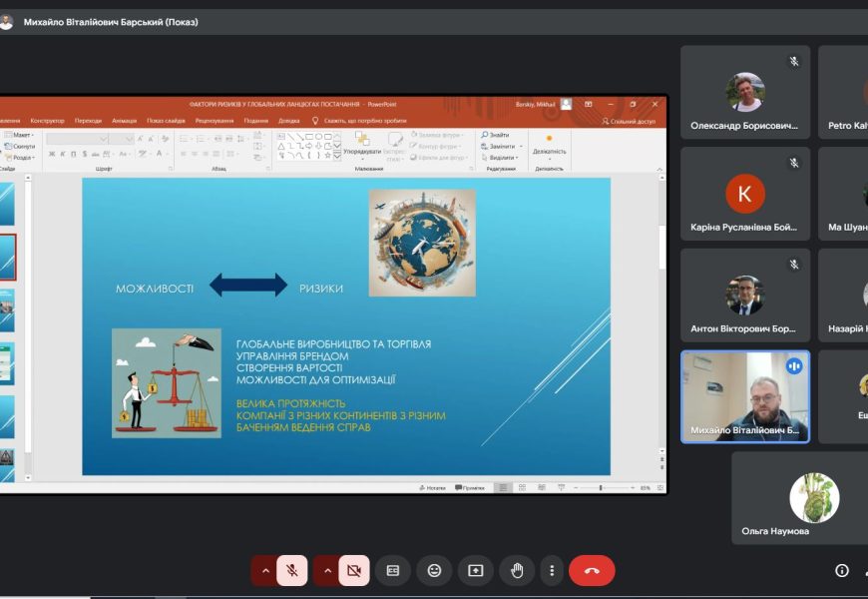Leave the call with red hang-up button
The height and width of the screenshot is (599, 868).
click(592, 570)
